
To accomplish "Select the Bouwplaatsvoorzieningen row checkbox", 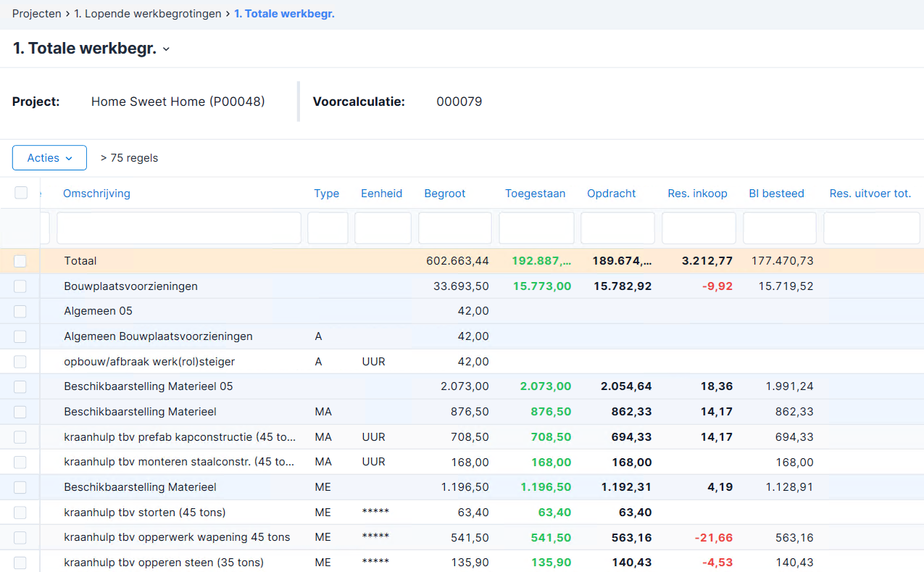I will 20,286.
